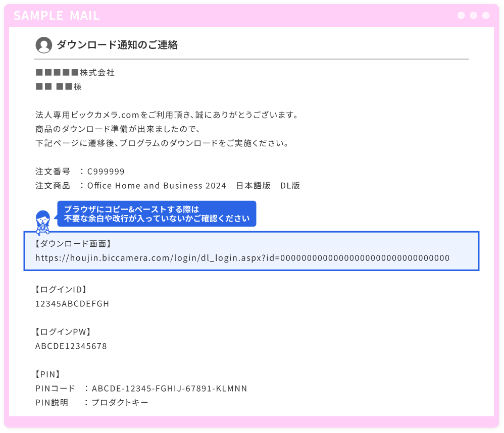The height and width of the screenshot is (433, 504).
Task: Select login ID 12345ABCDEFGH
Action: [x=72, y=304]
